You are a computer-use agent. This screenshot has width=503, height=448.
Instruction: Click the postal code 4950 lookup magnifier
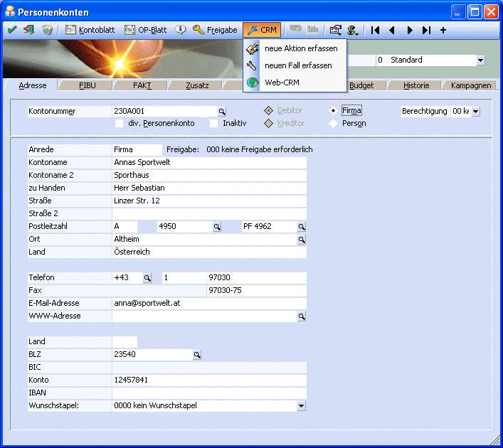tap(217, 227)
